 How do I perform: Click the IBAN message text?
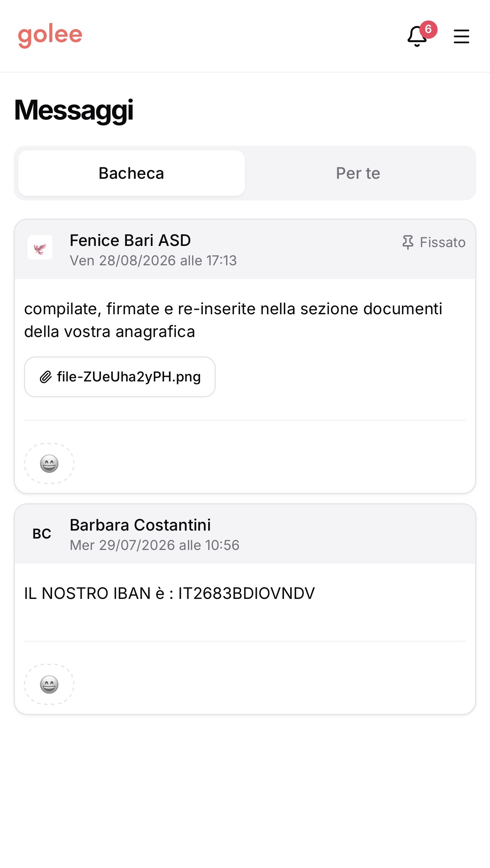click(169, 593)
